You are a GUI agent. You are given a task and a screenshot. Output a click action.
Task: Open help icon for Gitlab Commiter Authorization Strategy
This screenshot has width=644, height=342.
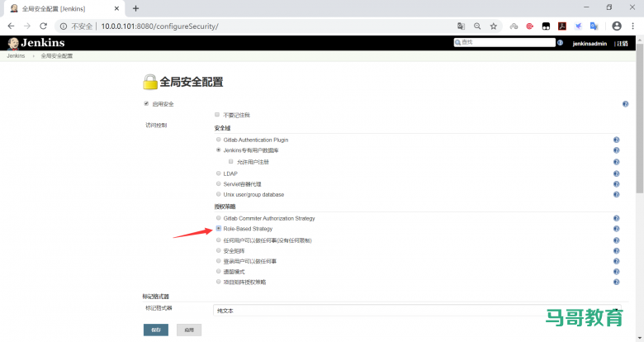point(616,218)
